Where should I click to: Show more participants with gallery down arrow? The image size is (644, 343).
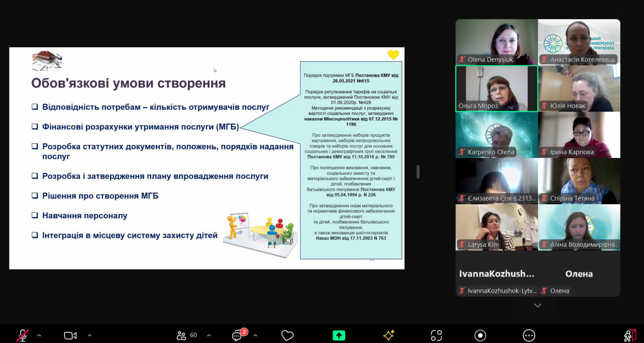538,306
